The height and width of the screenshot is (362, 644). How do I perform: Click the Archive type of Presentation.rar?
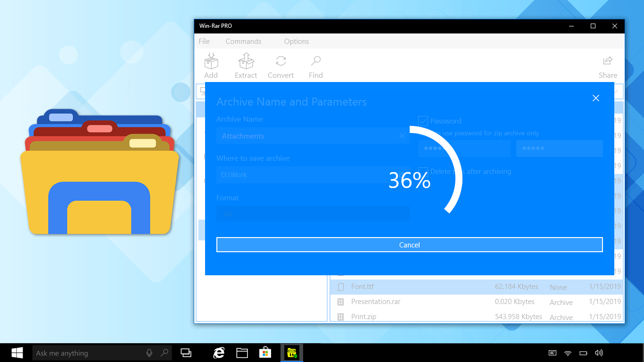tap(561, 302)
